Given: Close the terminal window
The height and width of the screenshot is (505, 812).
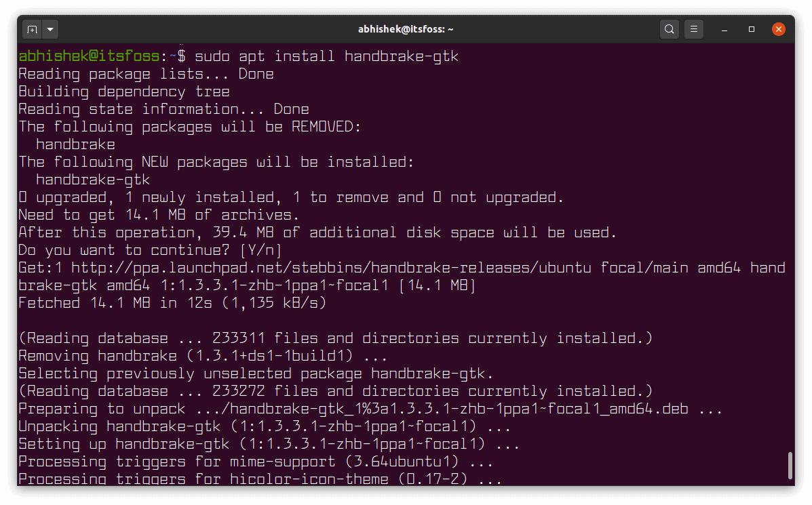Looking at the screenshot, I should (x=779, y=29).
